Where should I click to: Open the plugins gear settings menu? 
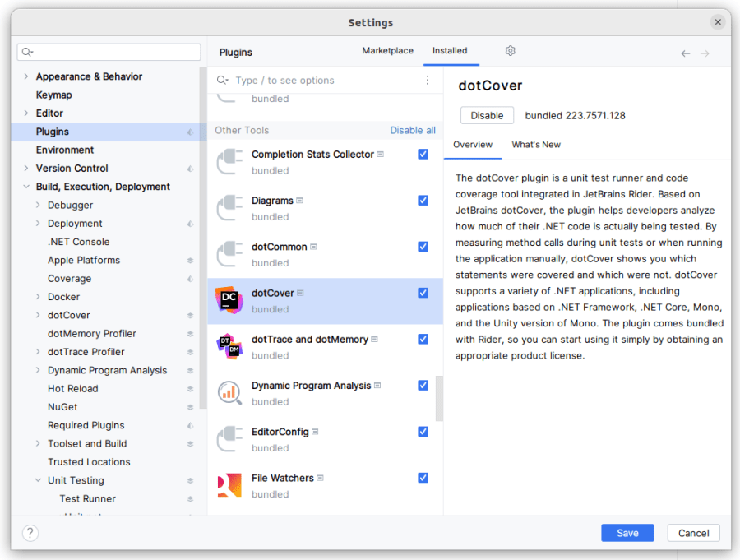click(x=510, y=50)
